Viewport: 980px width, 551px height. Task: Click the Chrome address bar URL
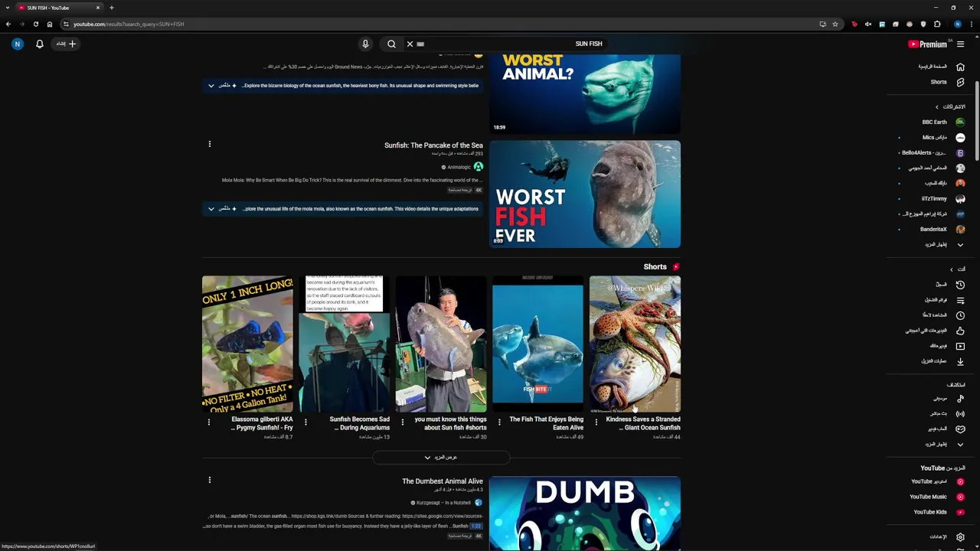129,24
